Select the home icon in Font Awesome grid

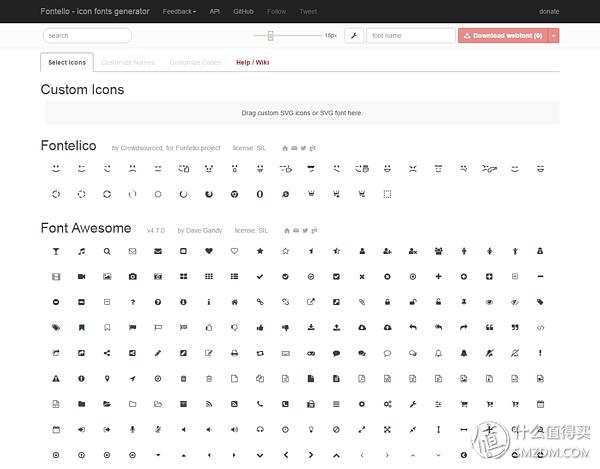(x=234, y=302)
